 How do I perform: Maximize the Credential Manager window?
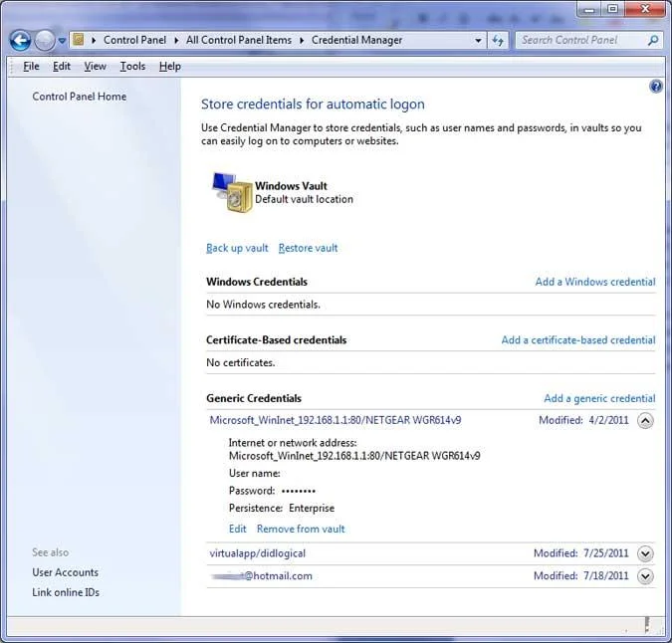point(613,9)
